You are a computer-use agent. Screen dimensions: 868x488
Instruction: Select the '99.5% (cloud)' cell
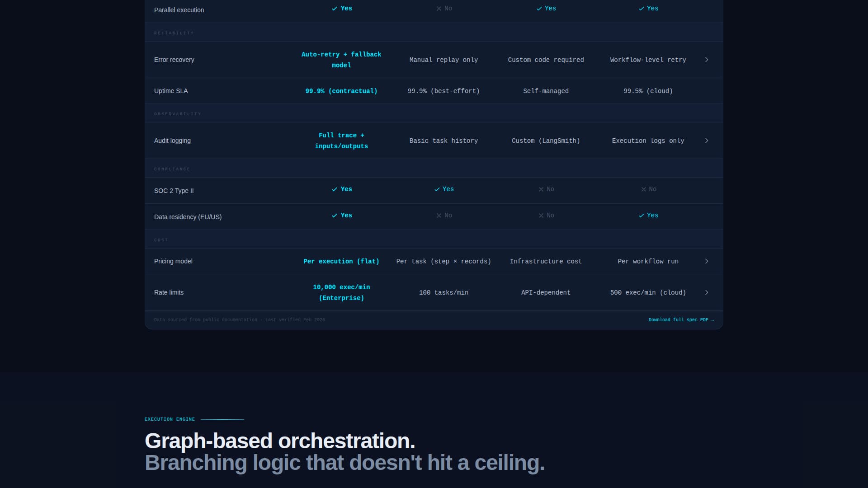tap(648, 91)
